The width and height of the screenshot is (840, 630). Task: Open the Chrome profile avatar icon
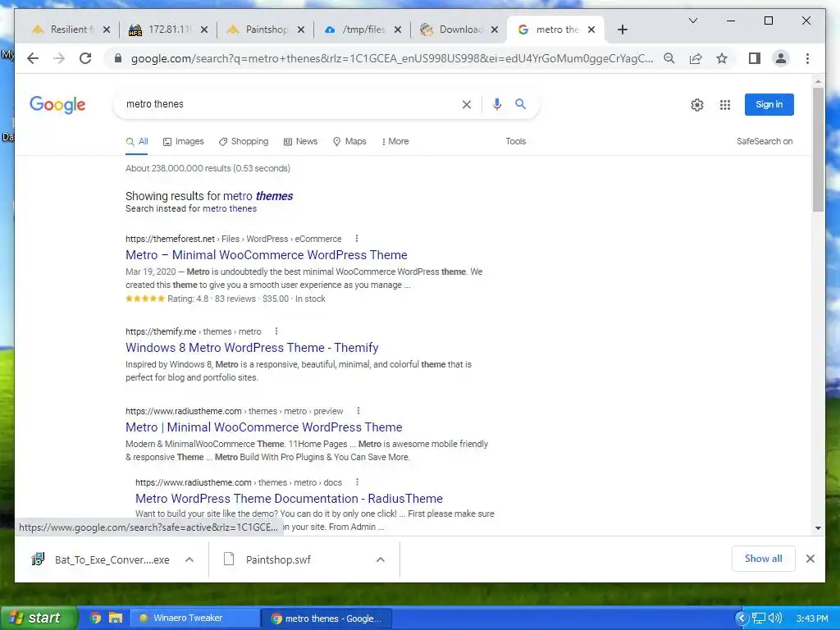(781, 58)
